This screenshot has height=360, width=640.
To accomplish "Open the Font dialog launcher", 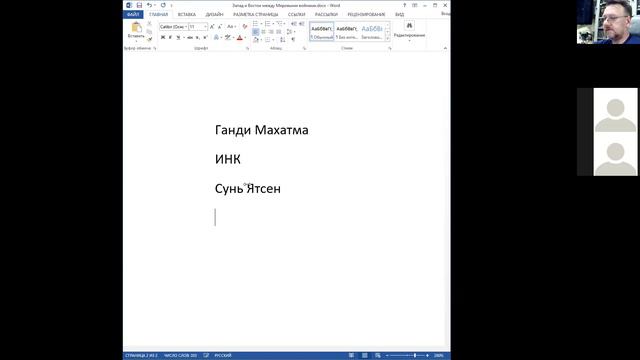I will point(247,48).
